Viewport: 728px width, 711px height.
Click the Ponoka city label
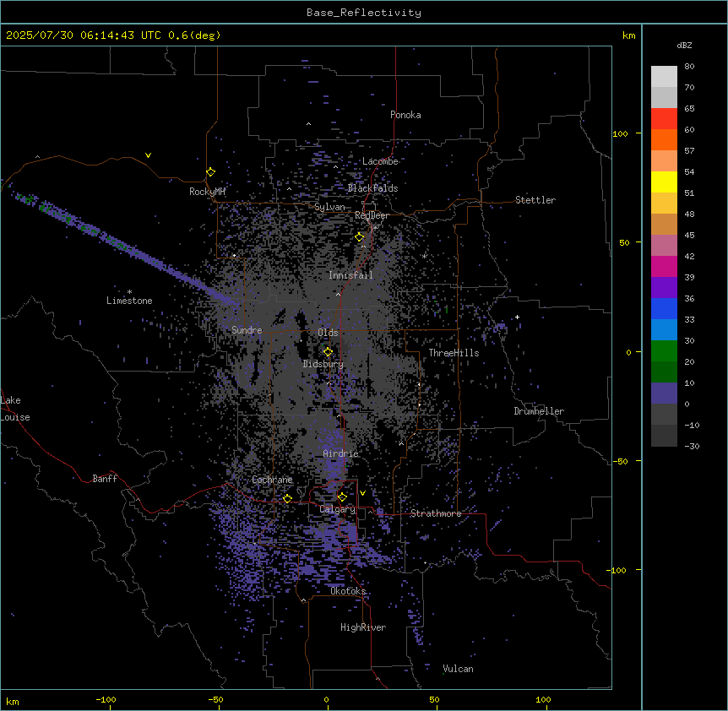click(x=405, y=115)
